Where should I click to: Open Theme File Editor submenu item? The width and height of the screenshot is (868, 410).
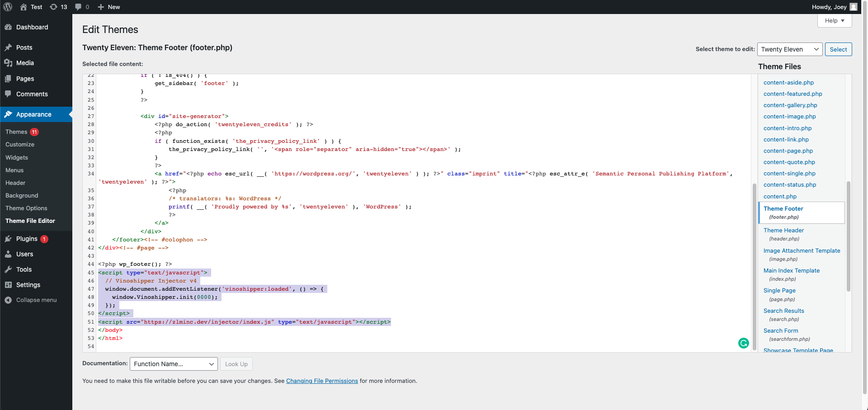pyautogui.click(x=30, y=221)
